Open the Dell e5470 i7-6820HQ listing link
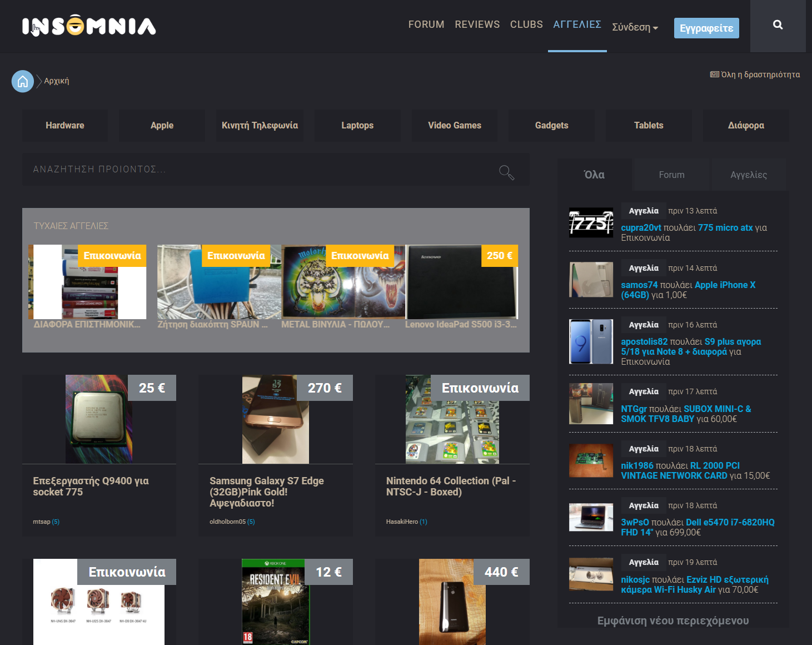The image size is (812, 645). pos(698,527)
